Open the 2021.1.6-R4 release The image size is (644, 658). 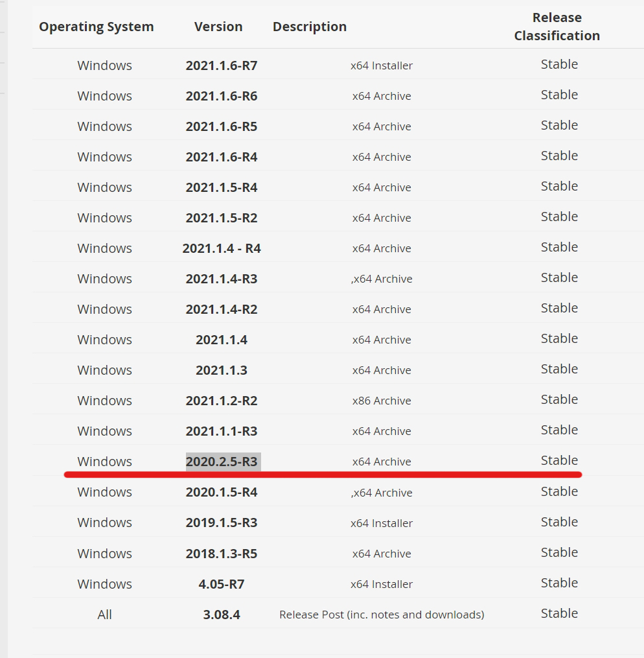[x=221, y=157]
